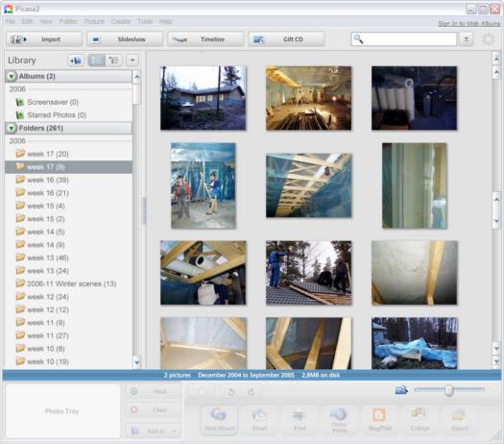Screen dimensions: 504x444
Task: Select the two workers standing thumbnail
Action: (x=204, y=185)
